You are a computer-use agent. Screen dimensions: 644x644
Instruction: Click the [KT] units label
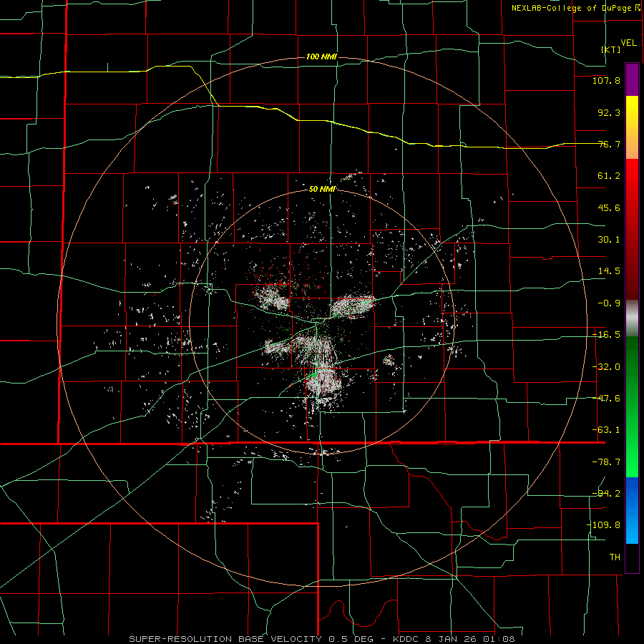click(611, 49)
